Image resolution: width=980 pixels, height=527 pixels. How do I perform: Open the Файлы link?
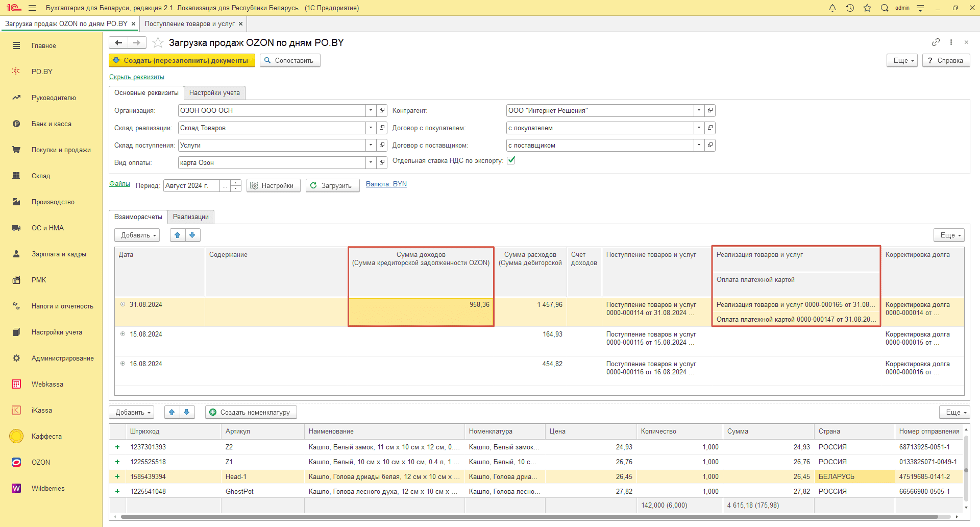coord(119,183)
